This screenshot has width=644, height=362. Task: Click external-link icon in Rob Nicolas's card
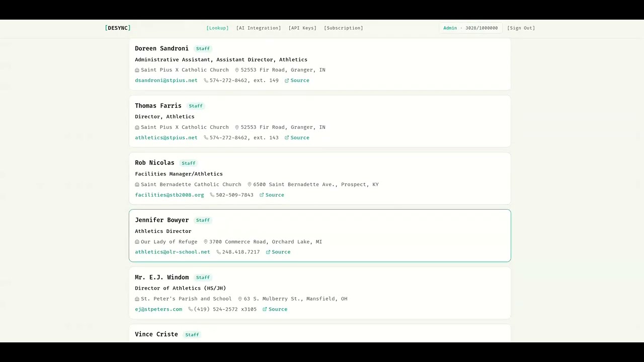(x=262, y=195)
